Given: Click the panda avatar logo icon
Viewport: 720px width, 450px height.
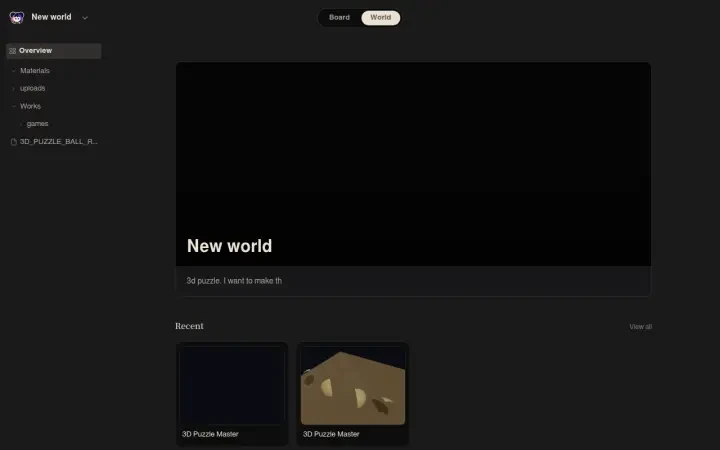Looking at the screenshot, I should pyautogui.click(x=17, y=17).
